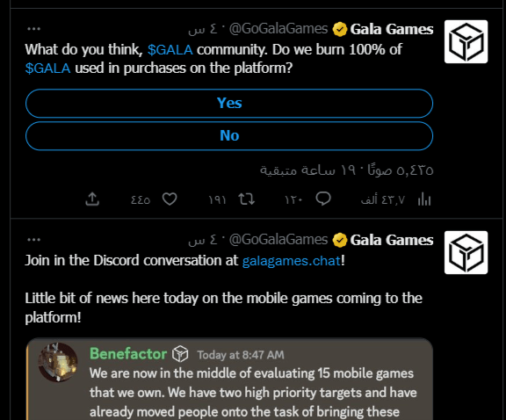Reply to the $GALA poll tweet
Screen dimensions: 506x420
coord(323,199)
